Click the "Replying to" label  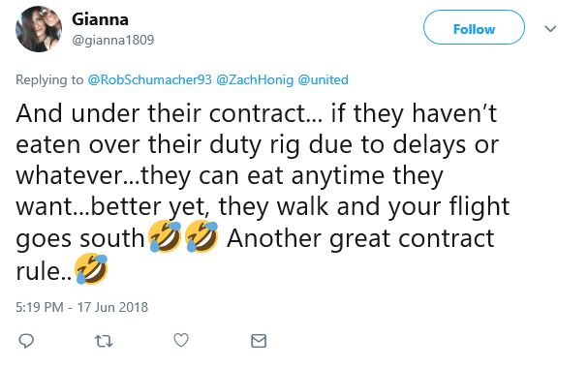click(49, 79)
